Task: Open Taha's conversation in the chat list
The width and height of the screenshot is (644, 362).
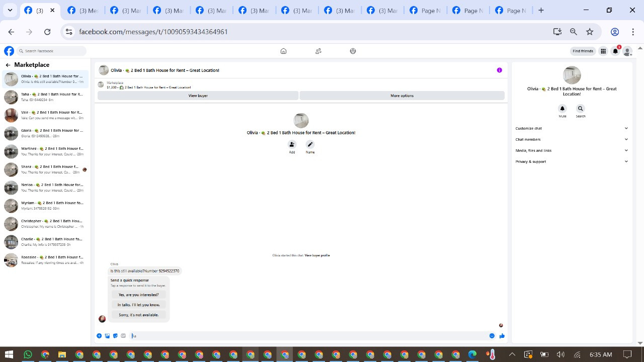Action: point(45,97)
